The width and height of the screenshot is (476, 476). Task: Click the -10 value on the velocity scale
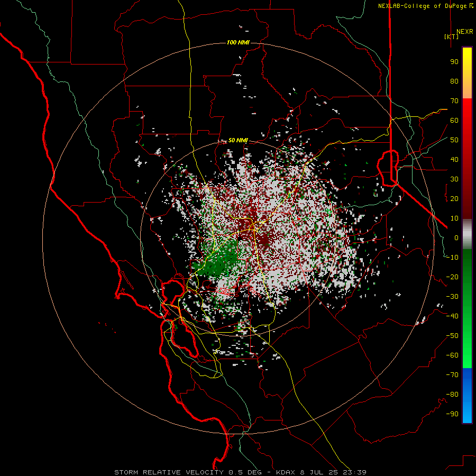[452, 258]
